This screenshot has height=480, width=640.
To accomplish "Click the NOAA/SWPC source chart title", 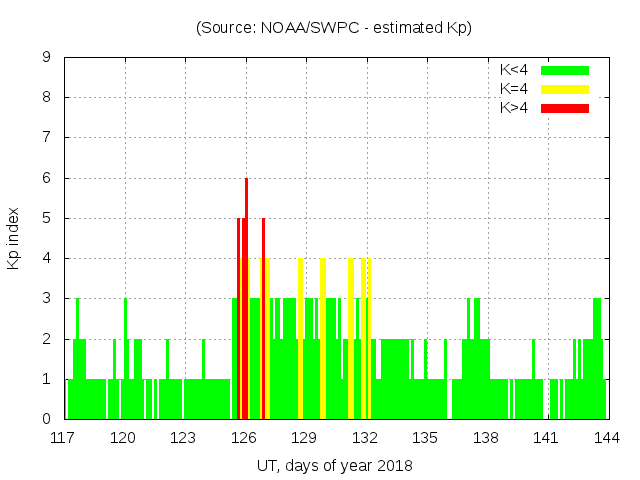I will (x=333, y=28).
